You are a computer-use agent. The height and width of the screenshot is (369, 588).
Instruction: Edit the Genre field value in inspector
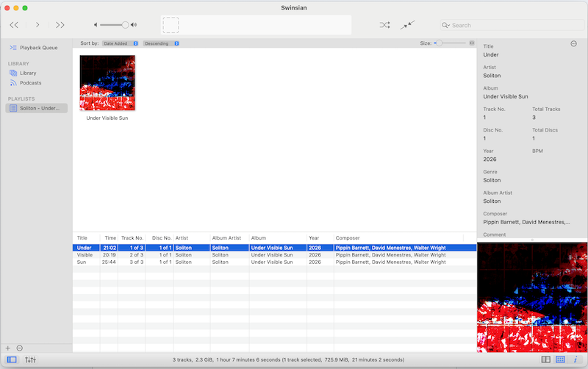click(x=492, y=180)
